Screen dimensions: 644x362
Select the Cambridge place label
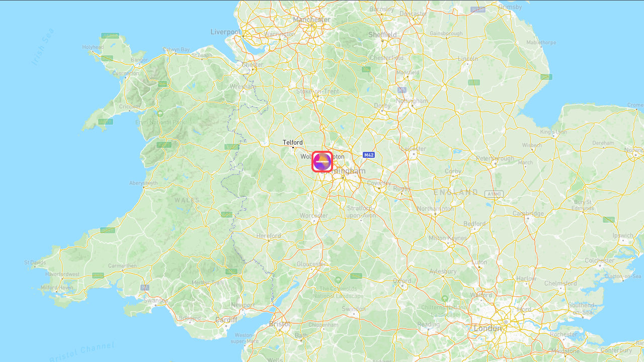tap(528, 214)
